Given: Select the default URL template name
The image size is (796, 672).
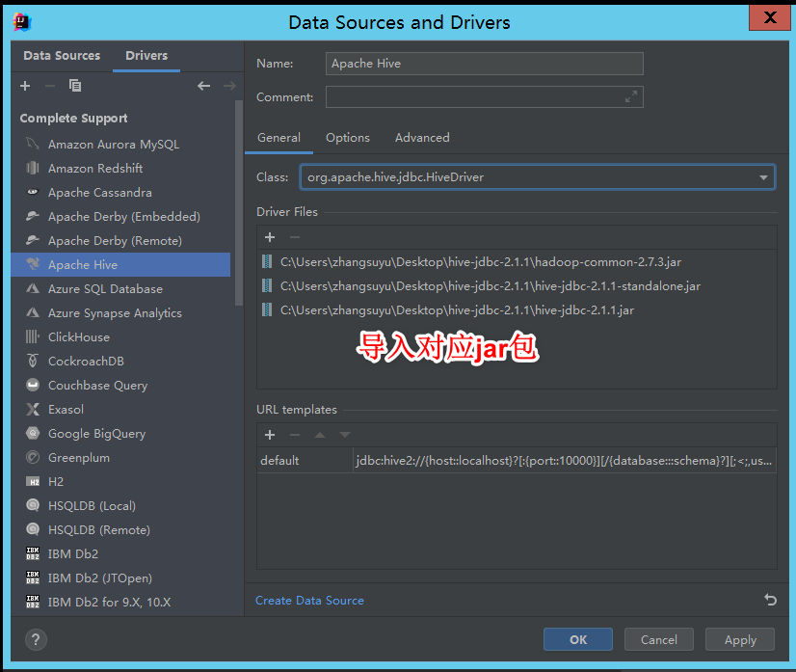Looking at the screenshot, I should click(305, 461).
